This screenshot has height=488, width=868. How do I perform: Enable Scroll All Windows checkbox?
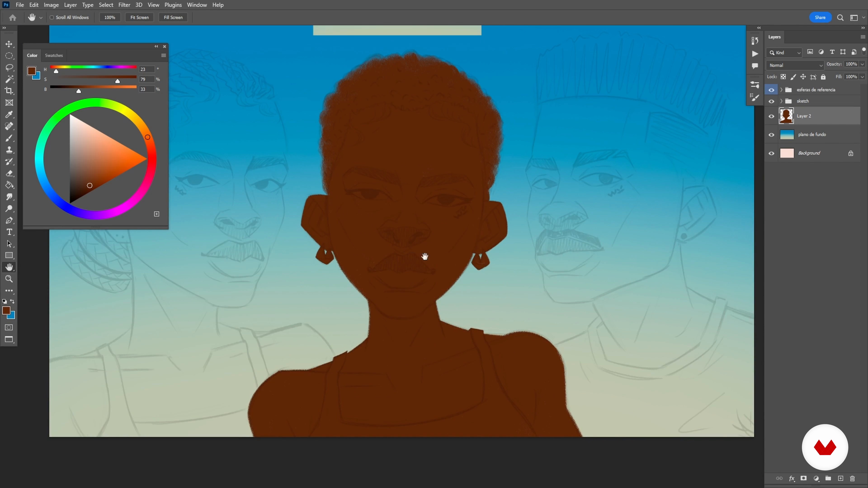(52, 18)
